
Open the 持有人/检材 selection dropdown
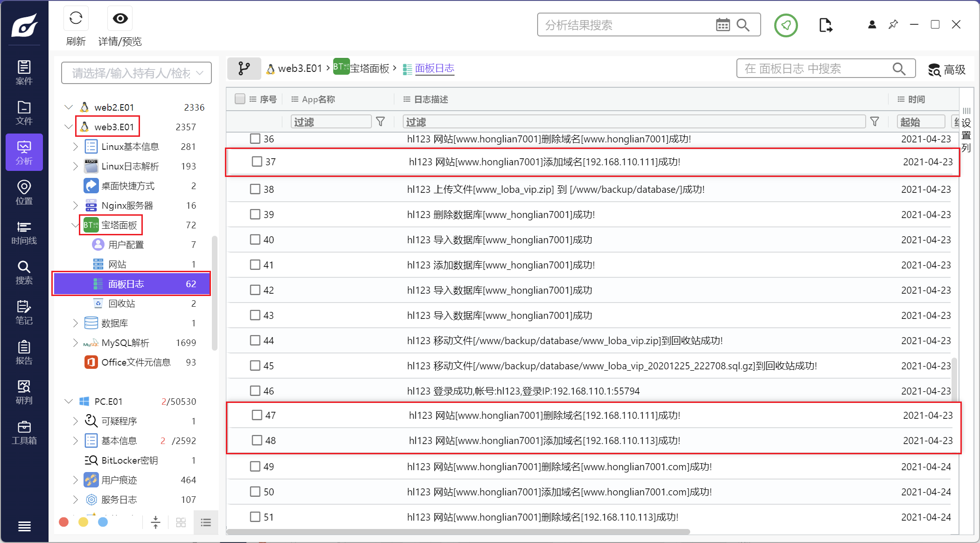coord(136,73)
